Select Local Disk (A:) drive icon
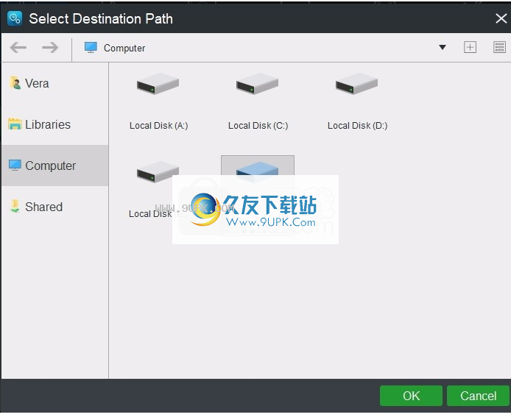The image size is (511, 420). point(158,84)
